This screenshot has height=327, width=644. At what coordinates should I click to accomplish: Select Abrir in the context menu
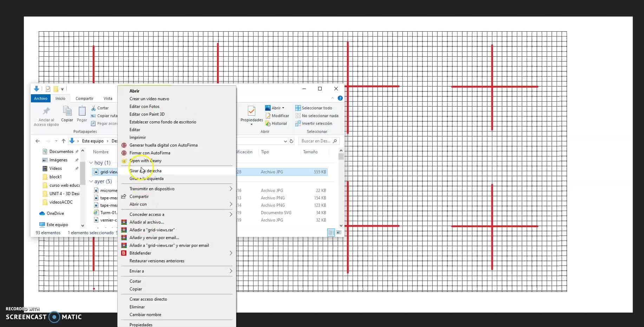pos(134,91)
